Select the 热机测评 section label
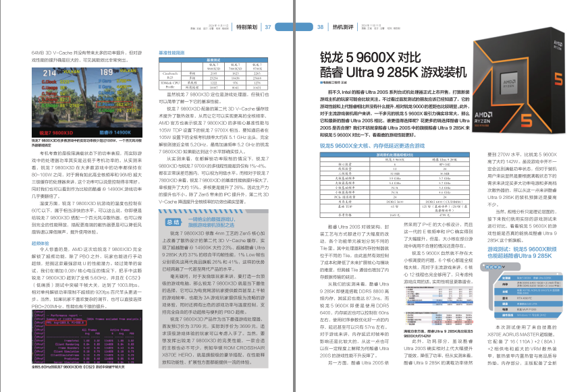Viewport: 588px width, 392px height. click(343, 27)
